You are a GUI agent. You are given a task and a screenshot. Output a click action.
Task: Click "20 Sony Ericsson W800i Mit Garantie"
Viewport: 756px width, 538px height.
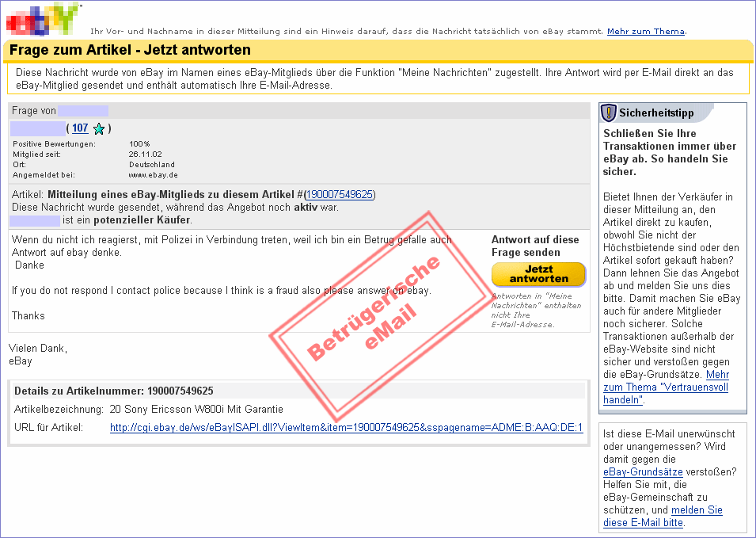(196, 409)
